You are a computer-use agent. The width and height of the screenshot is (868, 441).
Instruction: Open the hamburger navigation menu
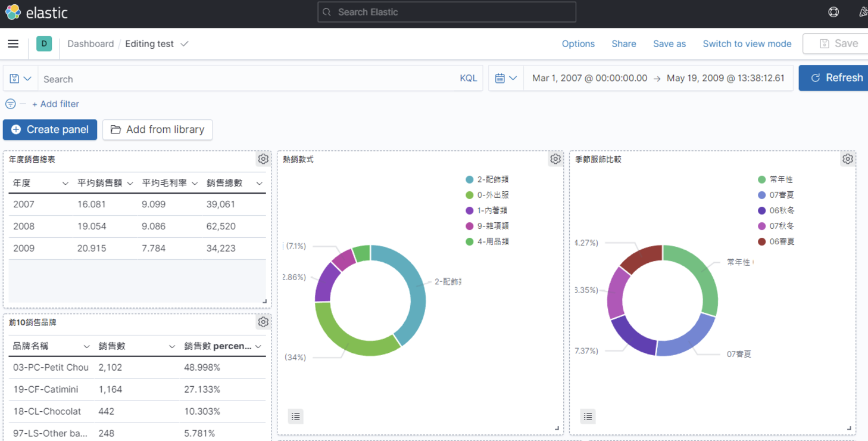coord(13,44)
